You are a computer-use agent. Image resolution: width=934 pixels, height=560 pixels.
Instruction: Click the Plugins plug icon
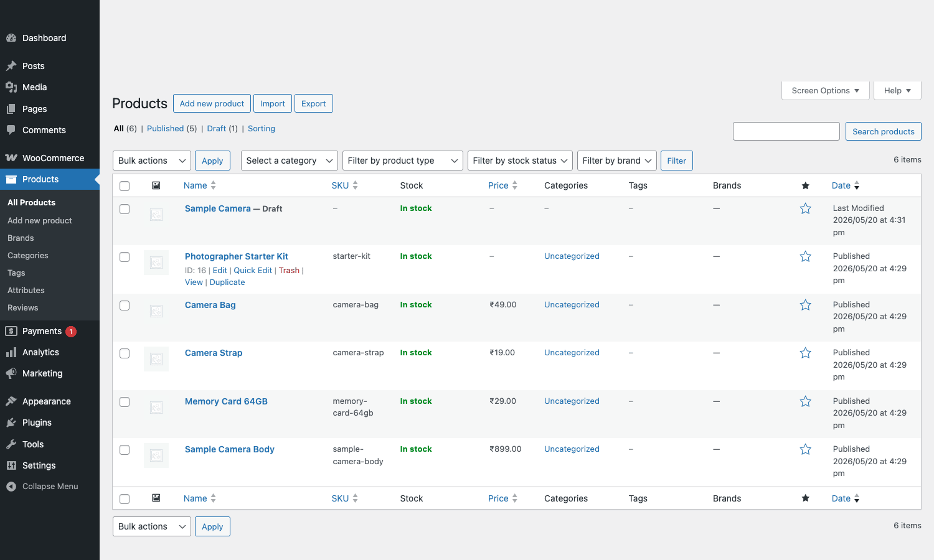11,422
